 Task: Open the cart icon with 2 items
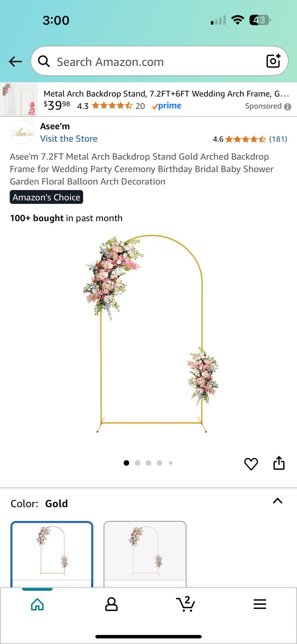pyautogui.click(x=186, y=604)
